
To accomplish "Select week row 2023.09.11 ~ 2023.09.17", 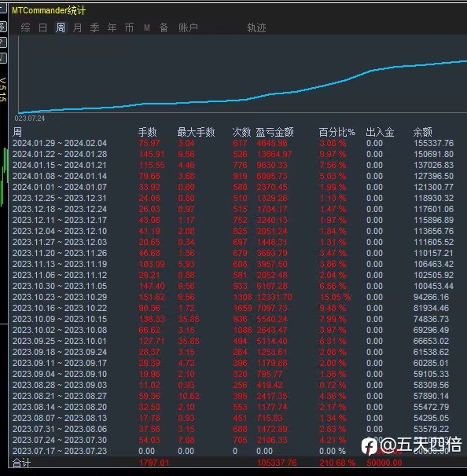I will click(233, 363).
